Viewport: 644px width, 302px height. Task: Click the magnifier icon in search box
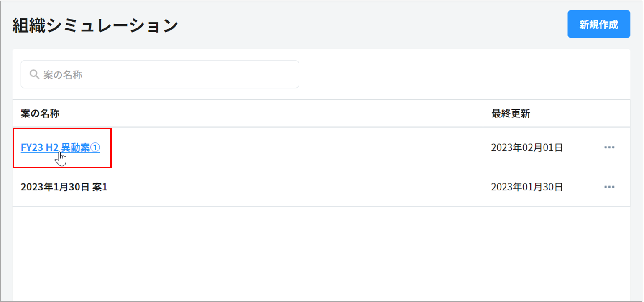[34, 74]
